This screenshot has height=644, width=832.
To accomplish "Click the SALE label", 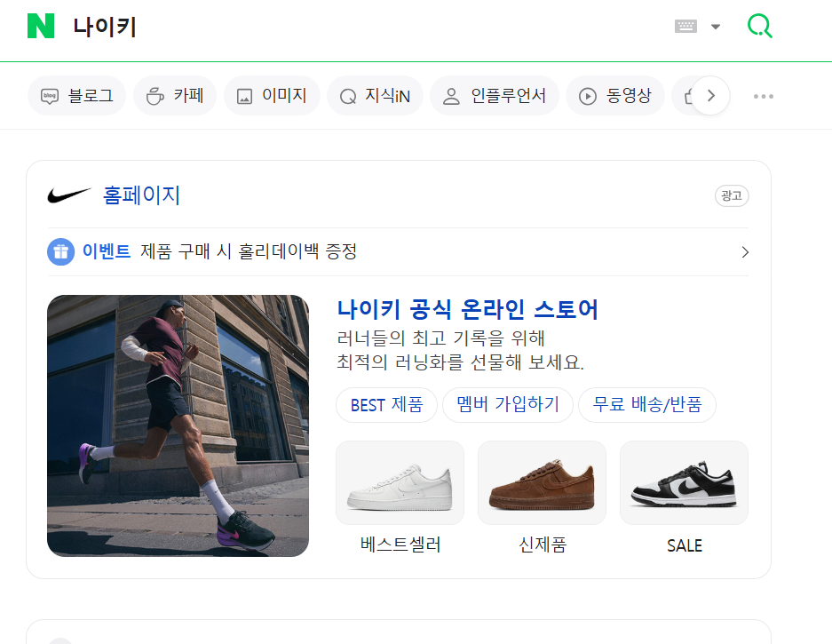I will 685,545.
